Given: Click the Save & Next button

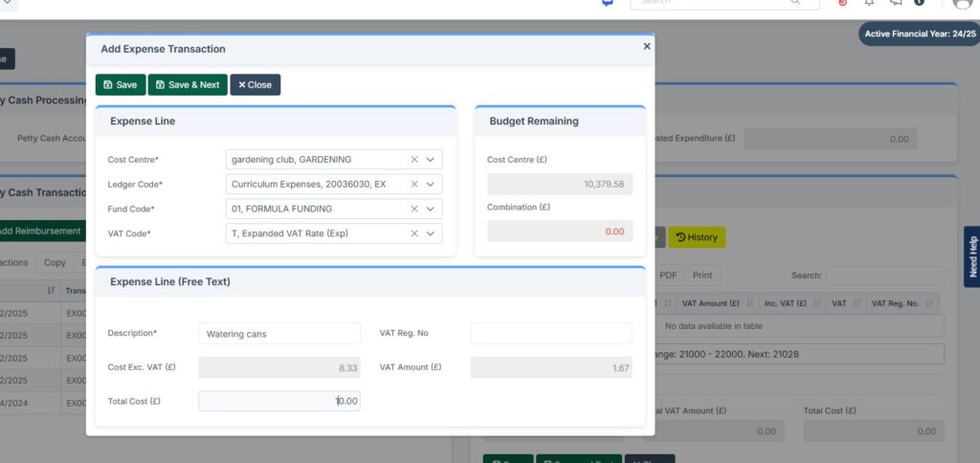Looking at the screenshot, I should 188,85.
